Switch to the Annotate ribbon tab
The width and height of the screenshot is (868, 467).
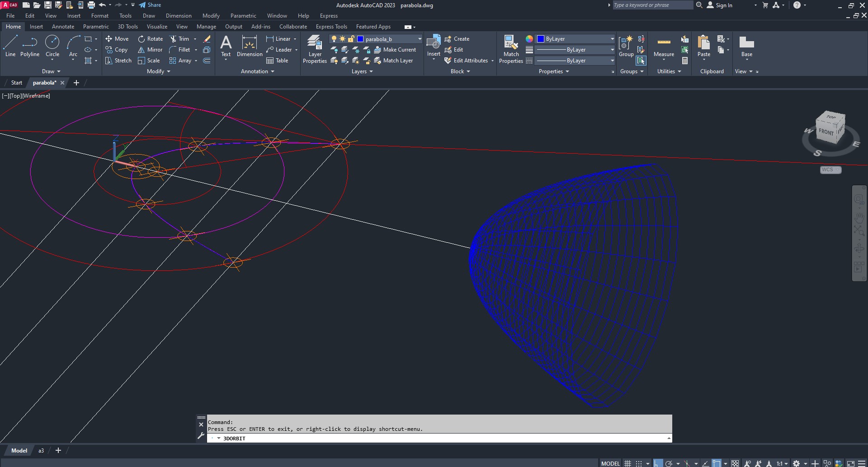click(63, 27)
